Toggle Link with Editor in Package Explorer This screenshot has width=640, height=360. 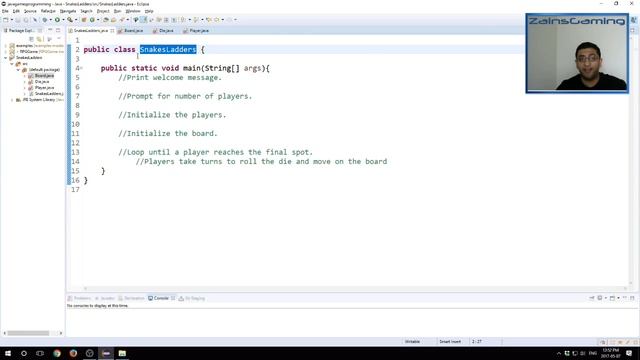click(x=39, y=39)
